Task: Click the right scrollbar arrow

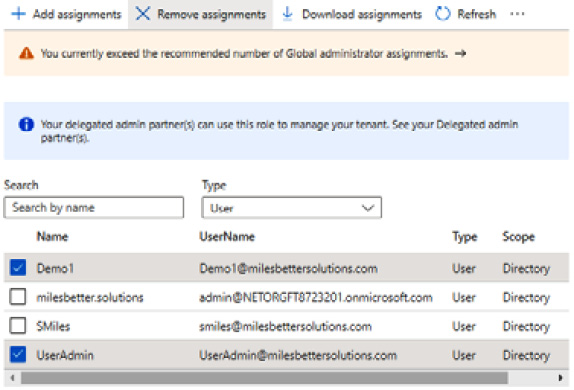Action: click(x=560, y=378)
